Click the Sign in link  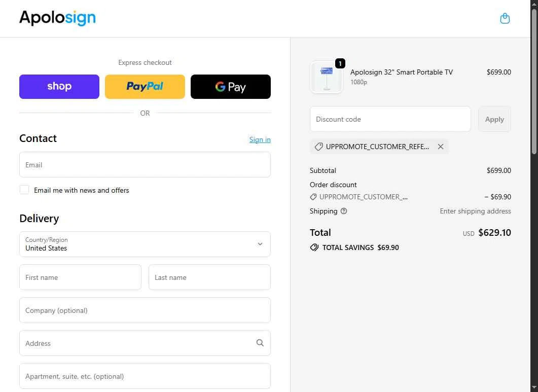260,139
